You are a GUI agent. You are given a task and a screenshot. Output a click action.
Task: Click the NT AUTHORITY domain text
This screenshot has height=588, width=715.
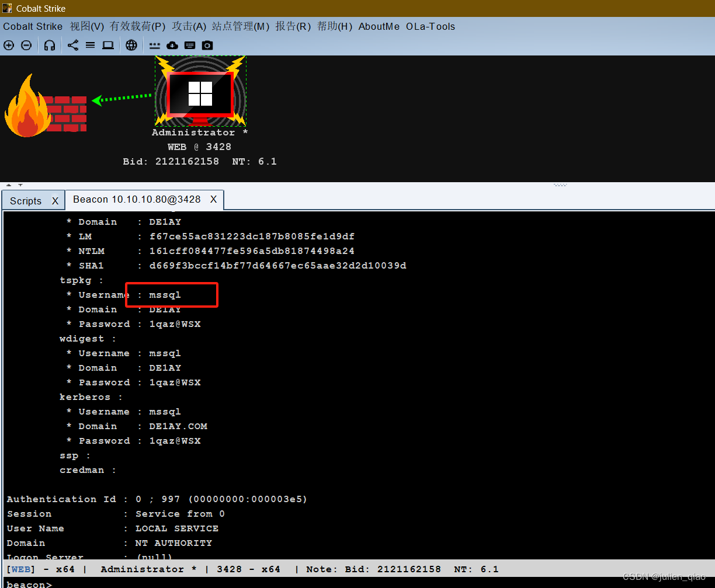click(173, 543)
